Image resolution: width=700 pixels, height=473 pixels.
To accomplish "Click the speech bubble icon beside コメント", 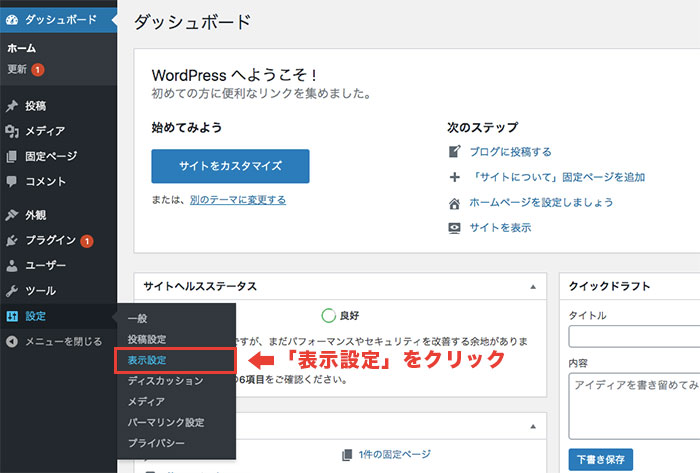I will [x=12, y=181].
